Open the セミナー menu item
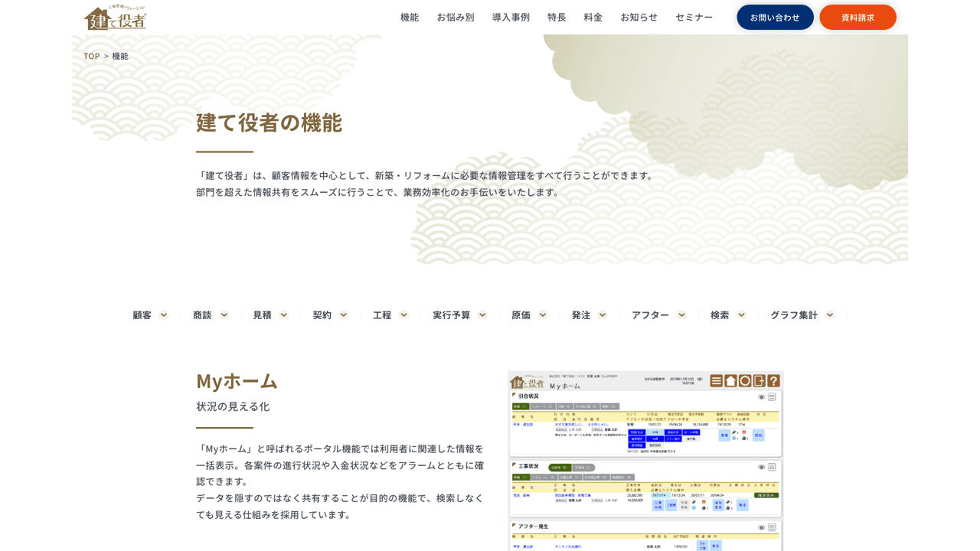Viewport: 980px width, 551px height. (x=694, y=17)
